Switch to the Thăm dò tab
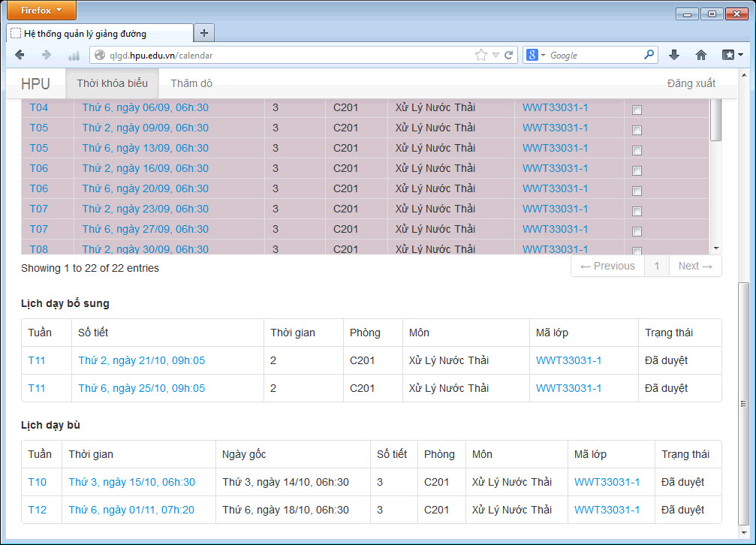The image size is (756, 545). pyautogui.click(x=191, y=83)
